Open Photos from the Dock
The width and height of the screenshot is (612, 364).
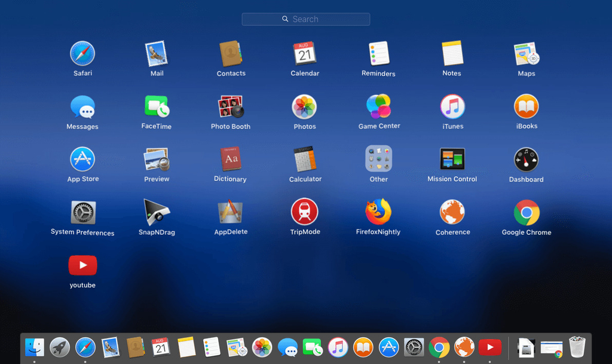pyautogui.click(x=262, y=347)
